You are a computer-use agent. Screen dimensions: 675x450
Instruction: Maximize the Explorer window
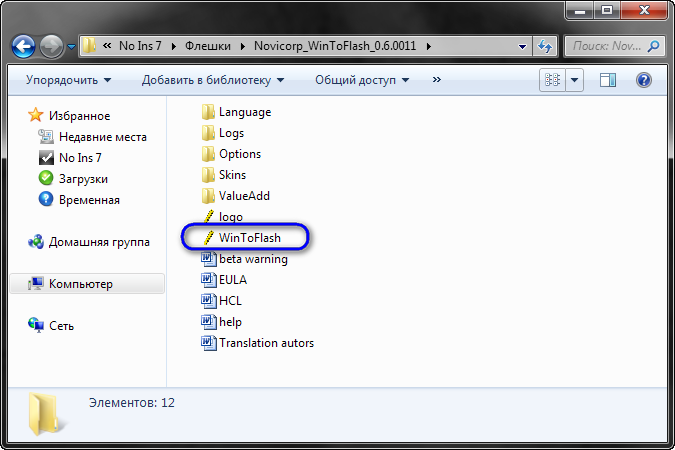(607, 9)
